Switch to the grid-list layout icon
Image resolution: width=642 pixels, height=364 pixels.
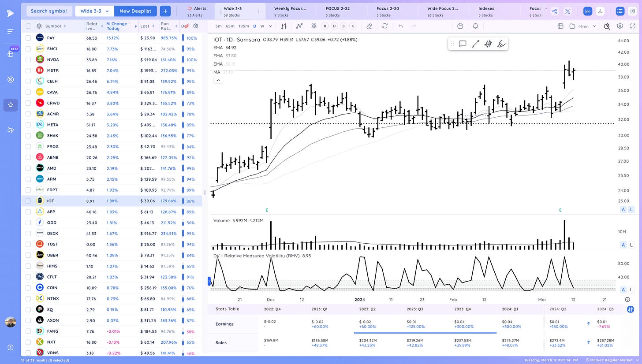632,11
